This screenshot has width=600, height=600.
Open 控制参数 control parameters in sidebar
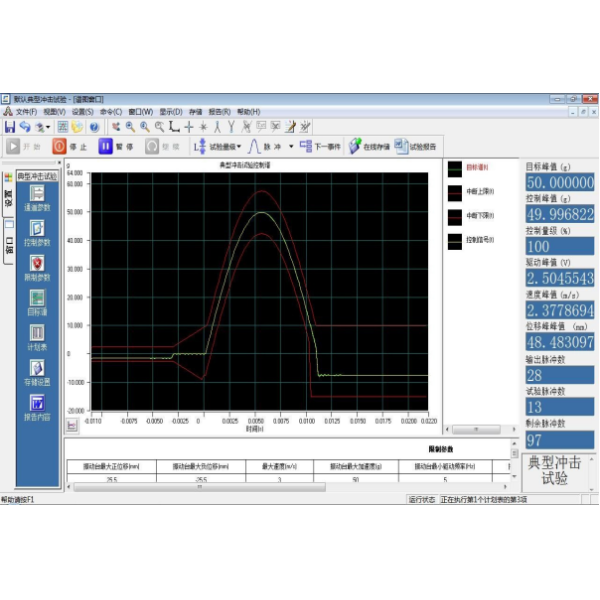tap(37, 233)
